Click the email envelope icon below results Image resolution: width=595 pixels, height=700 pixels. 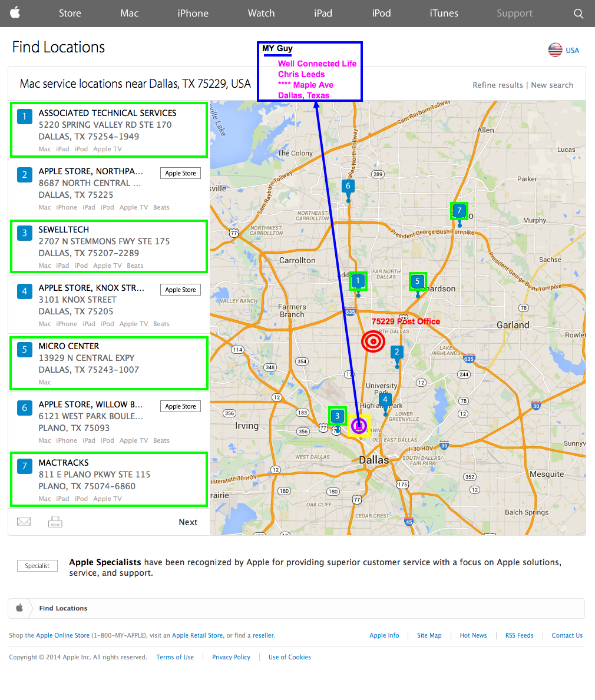(x=24, y=522)
